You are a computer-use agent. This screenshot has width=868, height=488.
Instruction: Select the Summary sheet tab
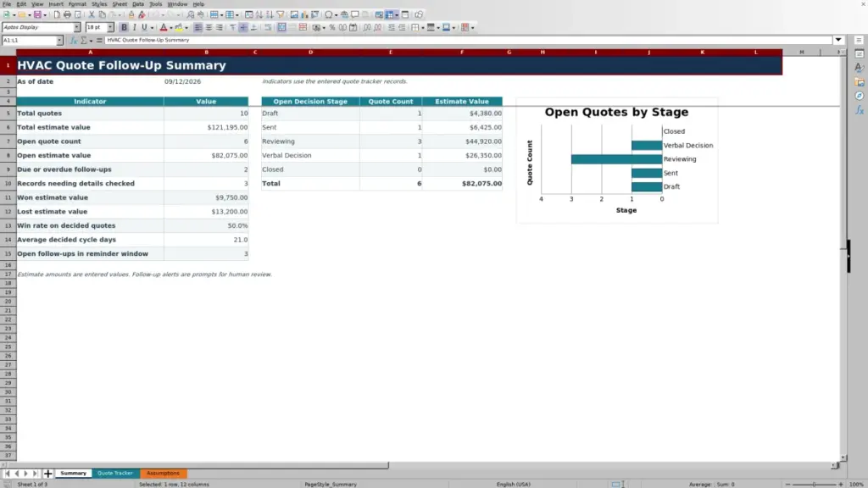pos(73,473)
